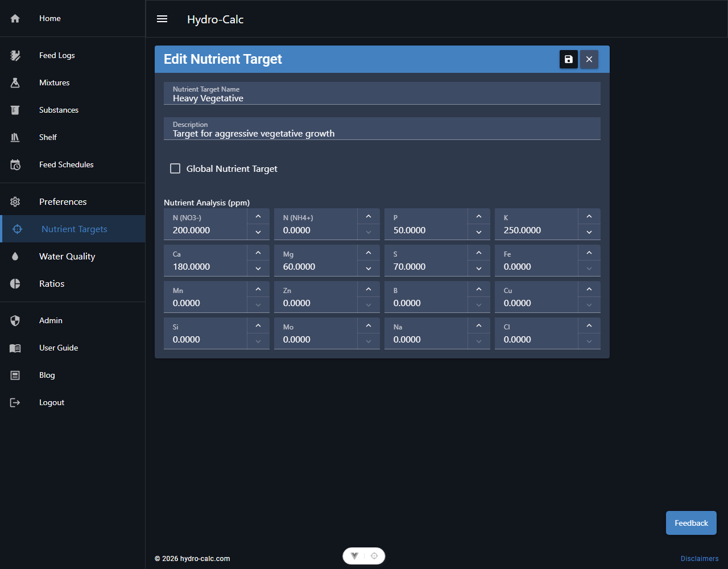Viewport: 728px width, 569px height.
Task: Decrease the Mg value
Action: point(369,269)
